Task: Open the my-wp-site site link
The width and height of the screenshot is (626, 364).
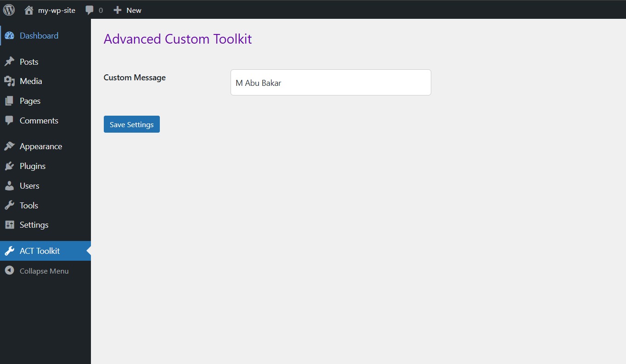Action: (x=56, y=10)
